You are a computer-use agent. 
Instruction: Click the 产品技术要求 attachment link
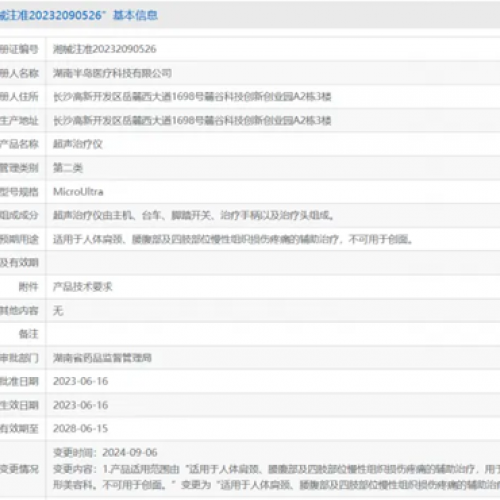point(83,287)
